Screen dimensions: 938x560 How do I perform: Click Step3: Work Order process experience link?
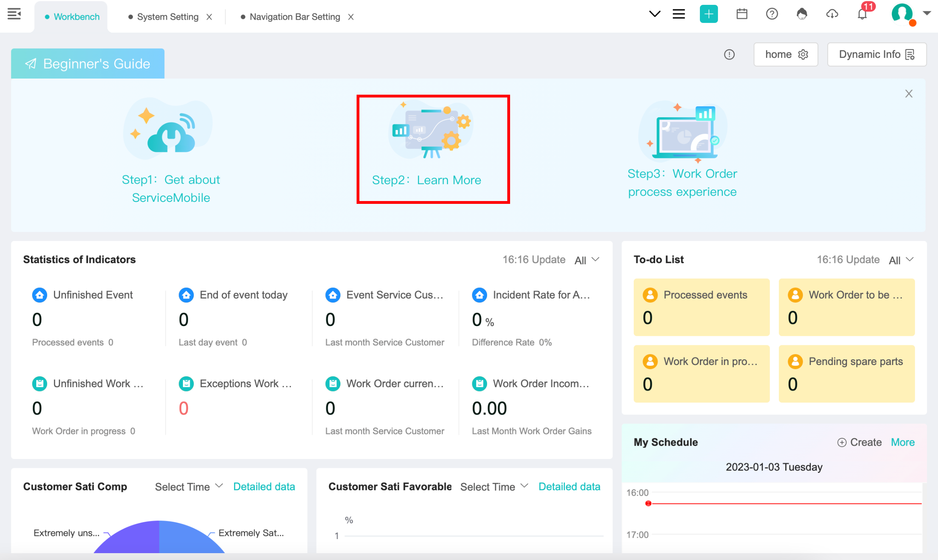[682, 183]
